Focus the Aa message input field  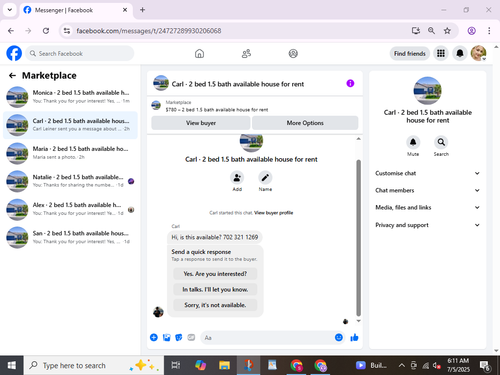point(267,337)
